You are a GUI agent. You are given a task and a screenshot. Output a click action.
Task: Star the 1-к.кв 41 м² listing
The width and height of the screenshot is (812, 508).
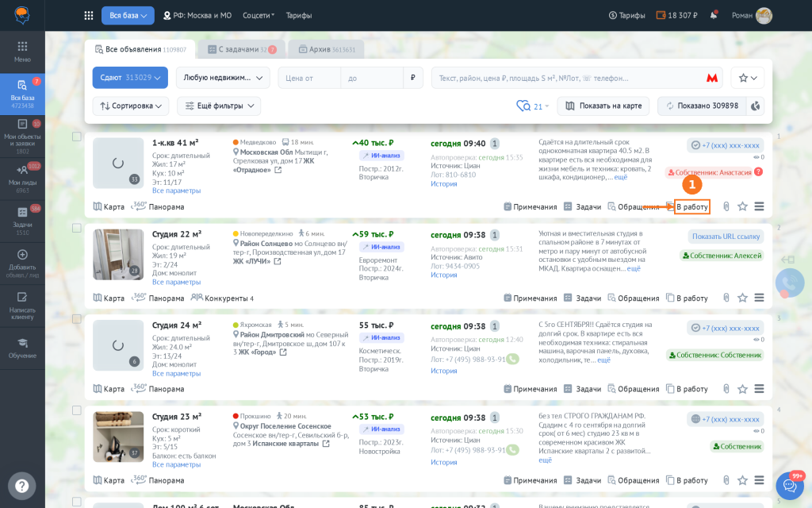tap(742, 206)
